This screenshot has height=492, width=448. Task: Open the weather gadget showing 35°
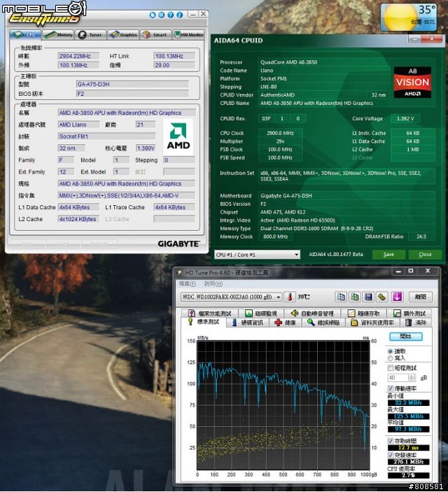(x=409, y=17)
